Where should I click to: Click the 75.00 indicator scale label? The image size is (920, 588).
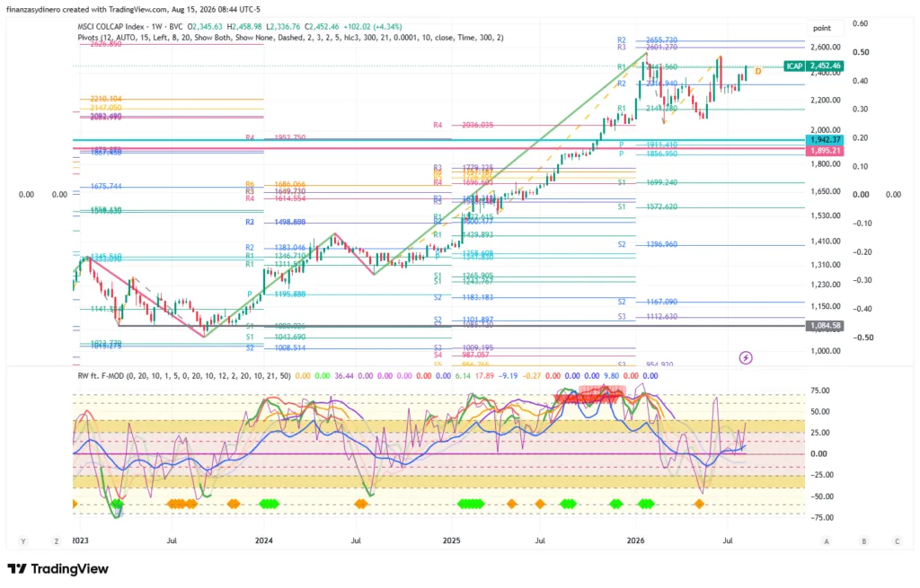tap(819, 391)
